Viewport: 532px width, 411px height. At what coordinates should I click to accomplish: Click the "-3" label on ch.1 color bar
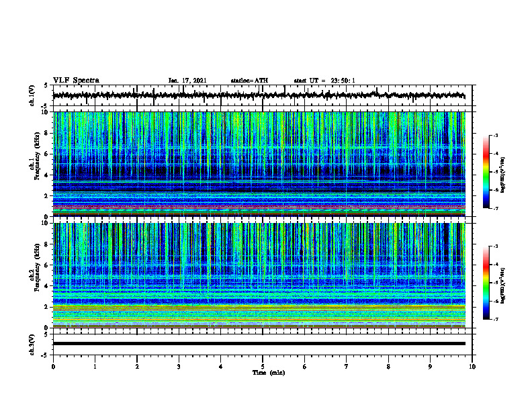[x=496, y=136]
